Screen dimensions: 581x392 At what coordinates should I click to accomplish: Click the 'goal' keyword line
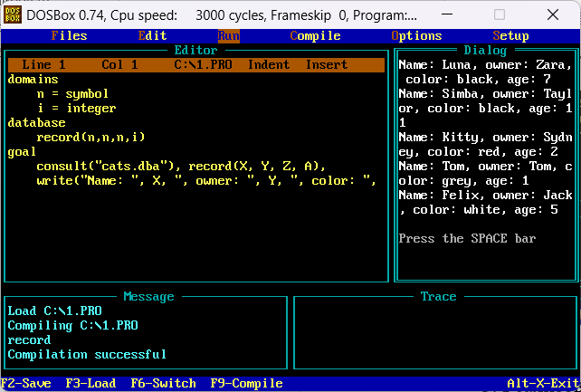23,151
